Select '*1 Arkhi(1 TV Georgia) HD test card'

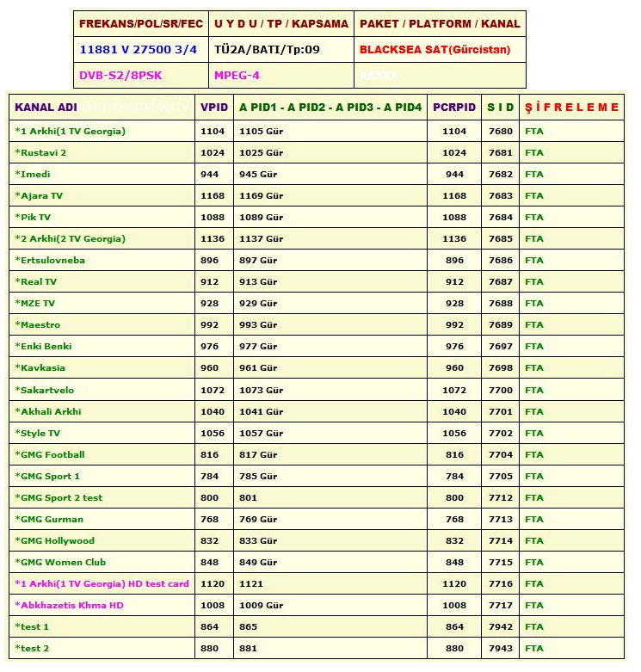[x=102, y=583]
